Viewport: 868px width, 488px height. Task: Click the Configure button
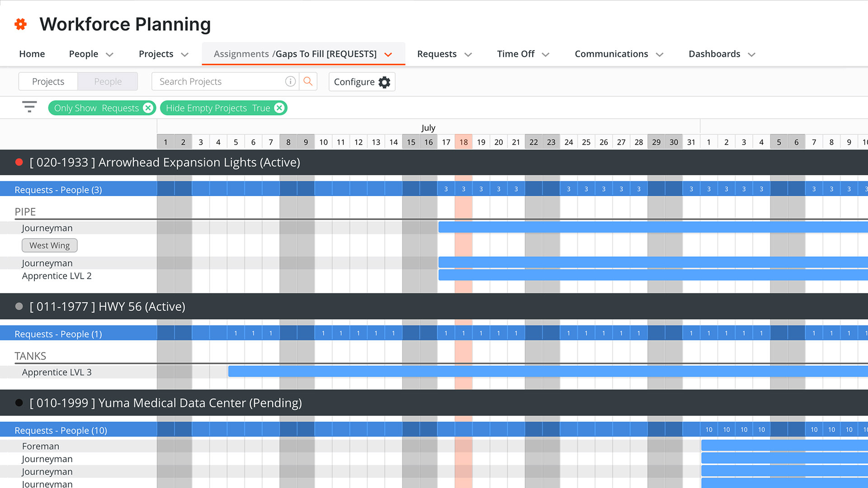[x=361, y=82]
